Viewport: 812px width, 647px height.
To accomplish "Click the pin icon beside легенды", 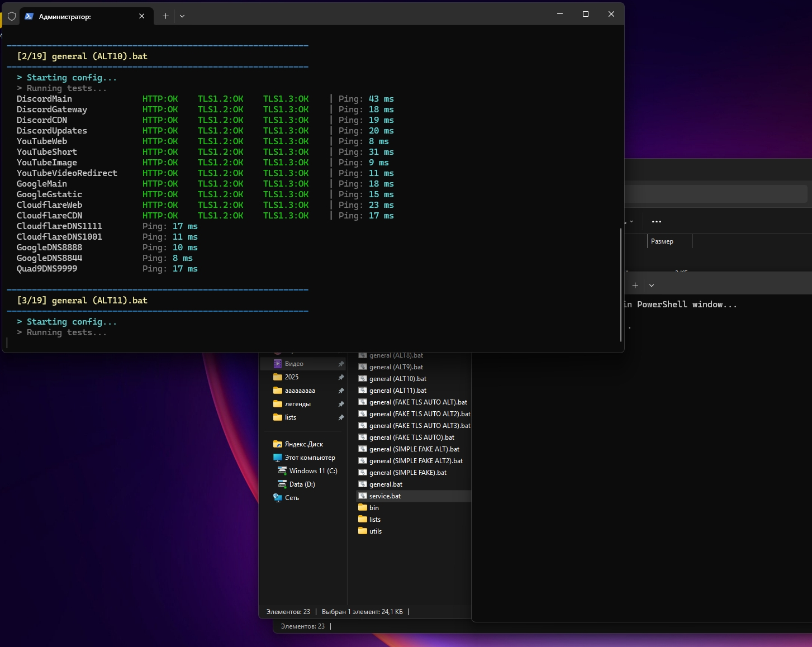I will tap(341, 404).
